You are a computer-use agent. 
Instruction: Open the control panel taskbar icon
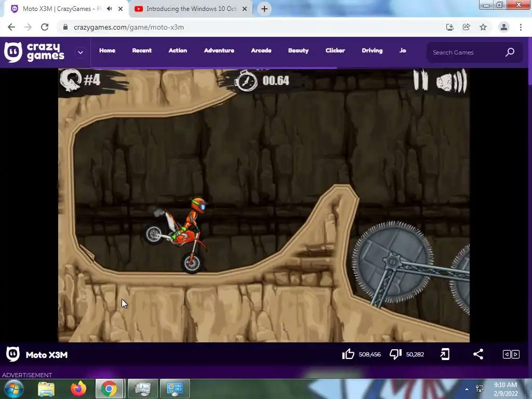point(175,389)
